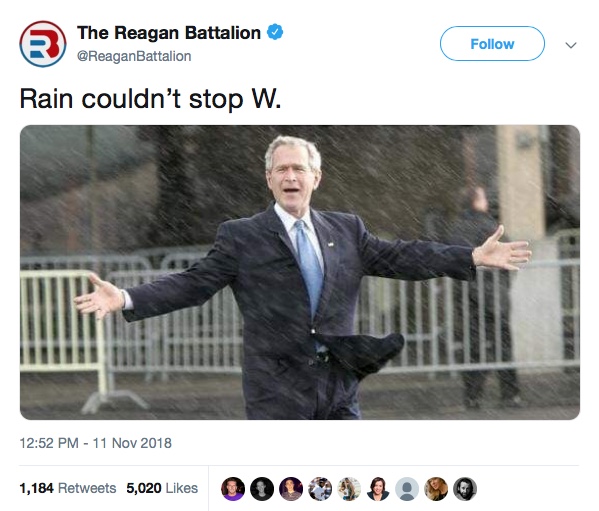This screenshot has width=599, height=511.
Task: Click the eighth liker avatar with blonde woman
Action: click(x=436, y=488)
